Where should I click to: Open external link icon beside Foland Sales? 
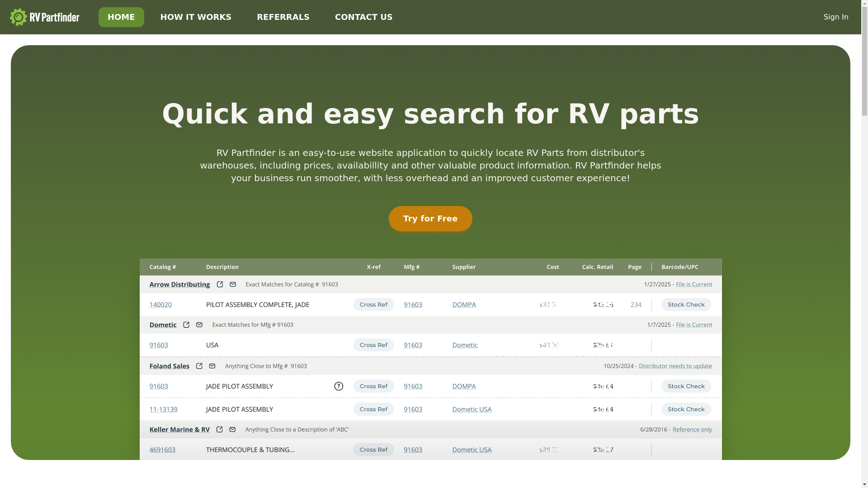pyautogui.click(x=199, y=366)
